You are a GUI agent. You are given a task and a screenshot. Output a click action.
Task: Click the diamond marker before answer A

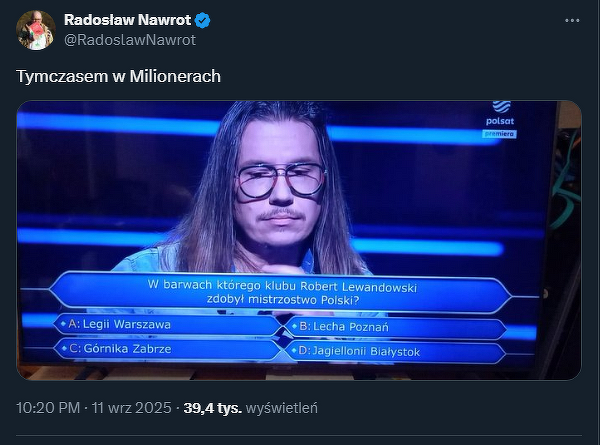point(63,325)
